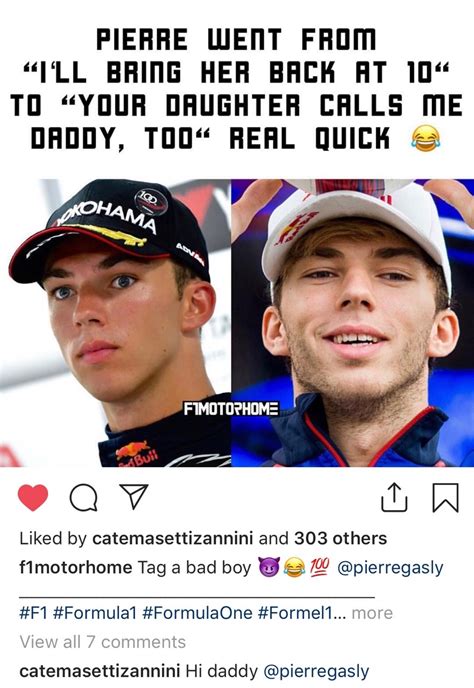Tap the left photo with the Yokohama cap
474x688 pixels.
click(115, 323)
